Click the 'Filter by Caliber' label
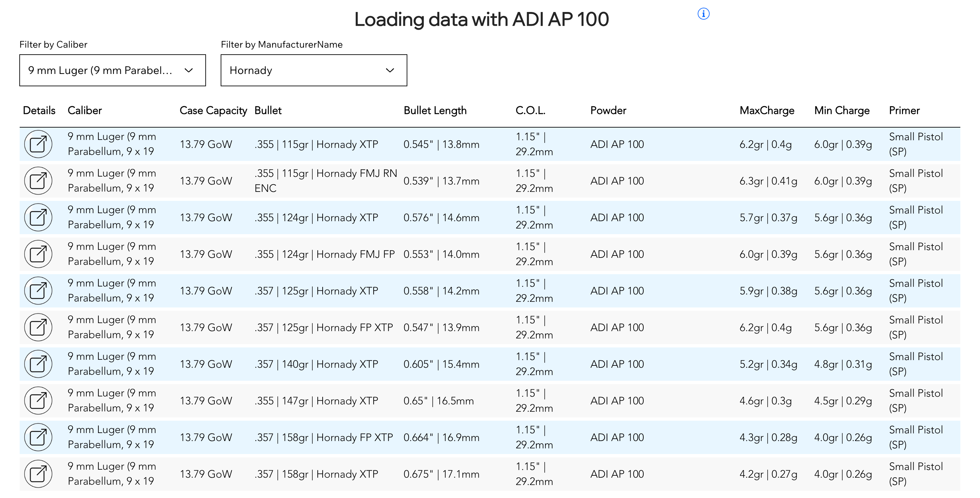 point(54,45)
